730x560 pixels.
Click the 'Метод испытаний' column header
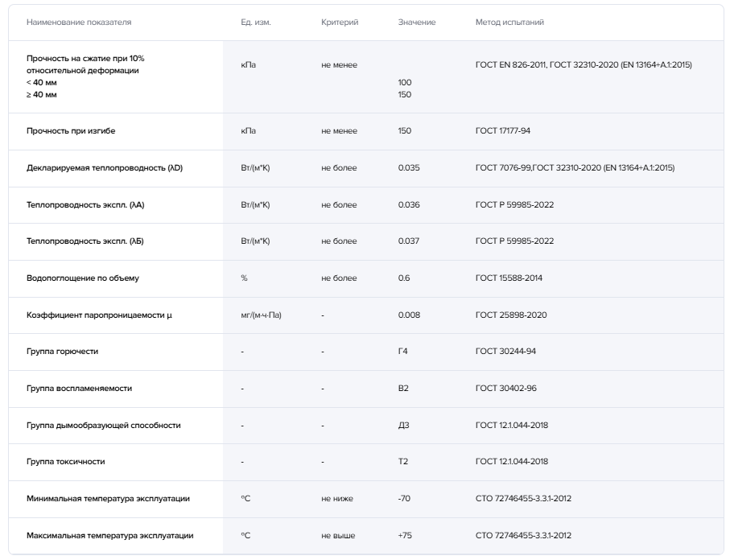[x=509, y=23]
